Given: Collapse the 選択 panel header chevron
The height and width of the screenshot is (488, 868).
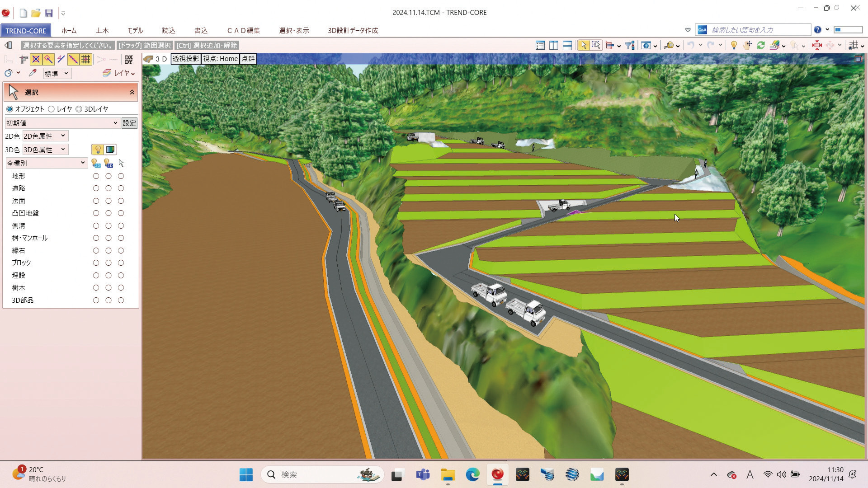Looking at the screenshot, I should click(x=132, y=92).
